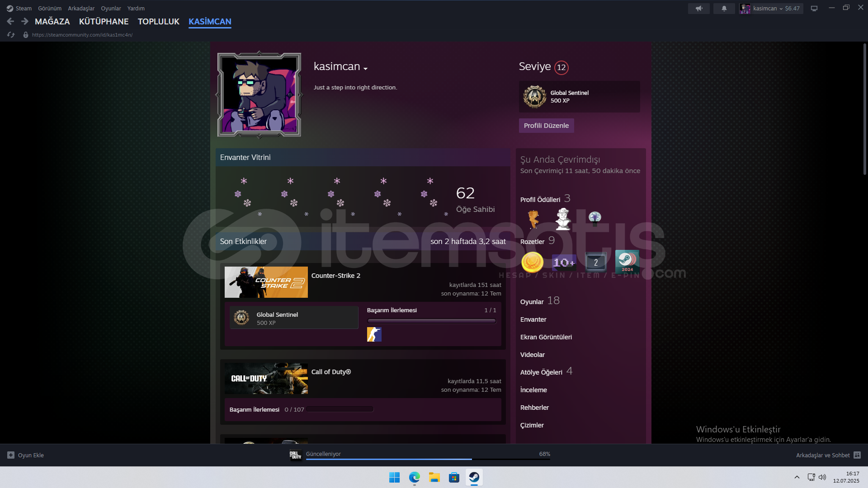The image size is (868, 488).
Task: Click the steamcommunity URL address field
Action: (x=82, y=35)
